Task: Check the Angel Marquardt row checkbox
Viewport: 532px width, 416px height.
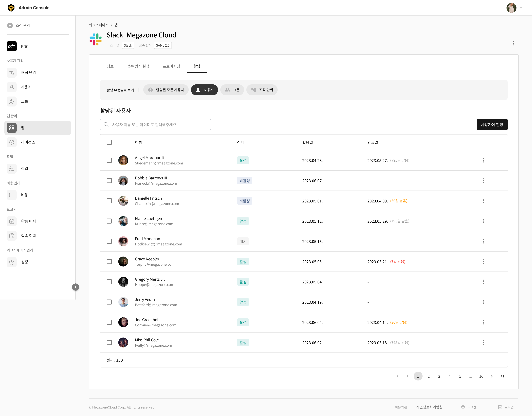Action: [x=109, y=160]
